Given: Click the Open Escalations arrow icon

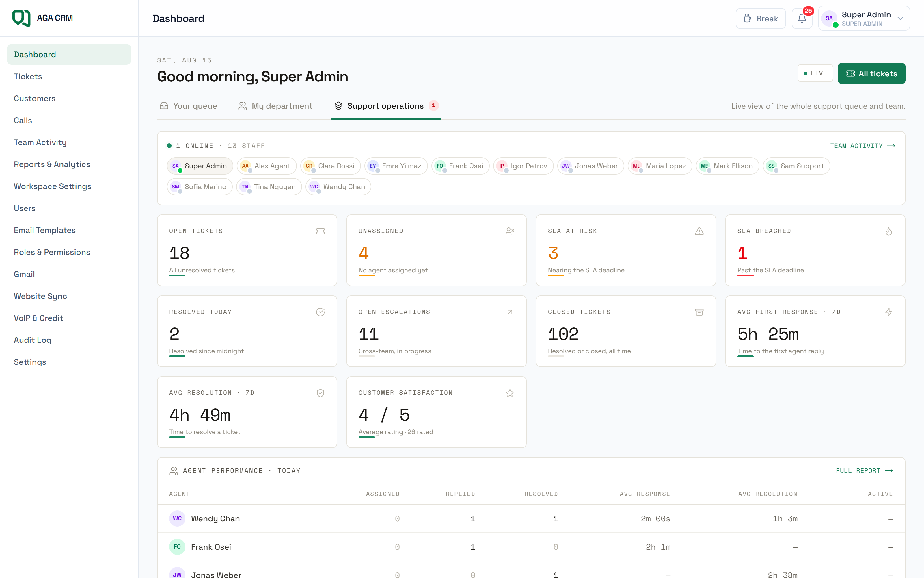Looking at the screenshot, I should coord(510,312).
